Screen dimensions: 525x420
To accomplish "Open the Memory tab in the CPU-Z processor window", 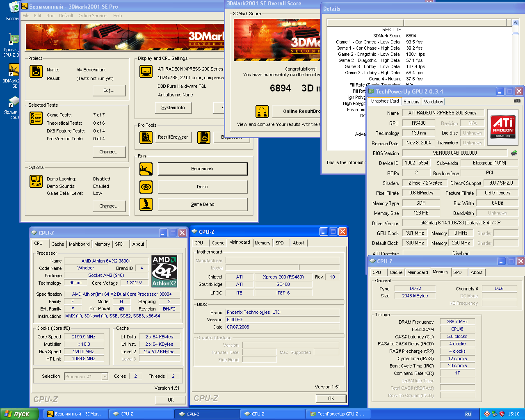I will pos(102,244).
